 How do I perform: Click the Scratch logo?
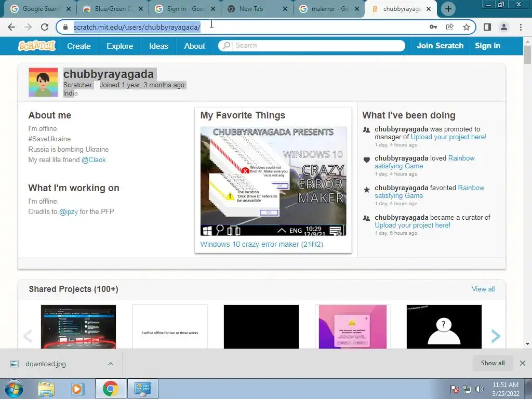coord(37,46)
